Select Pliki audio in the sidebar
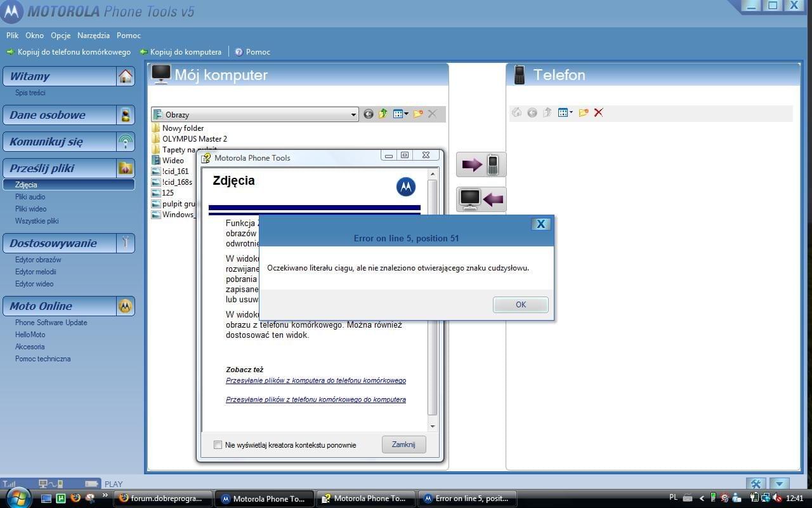Image resolution: width=812 pixels, height=508 pixels. [30, 197]
